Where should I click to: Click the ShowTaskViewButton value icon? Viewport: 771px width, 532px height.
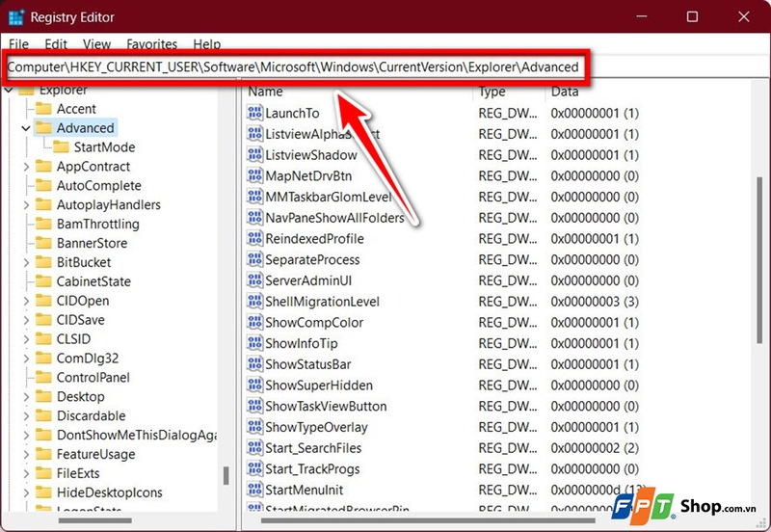[254, 406]
